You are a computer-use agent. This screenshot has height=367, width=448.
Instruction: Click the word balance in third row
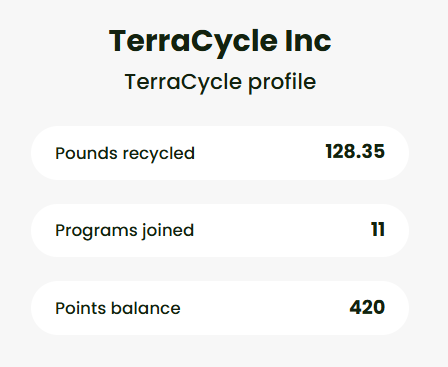(x=146, y=308)
